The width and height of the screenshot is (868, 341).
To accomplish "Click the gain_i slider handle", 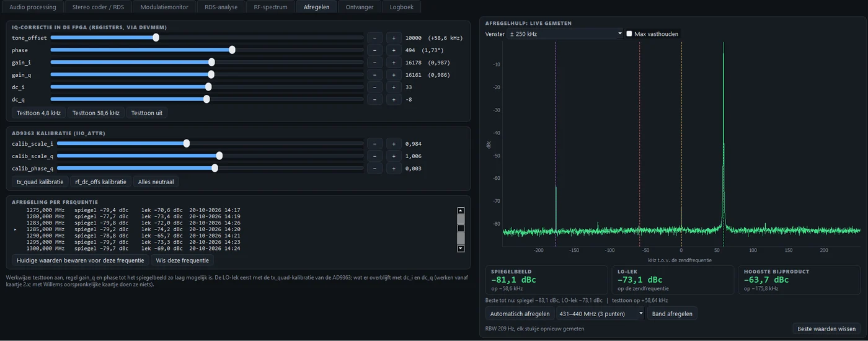I will click(211, 62).
